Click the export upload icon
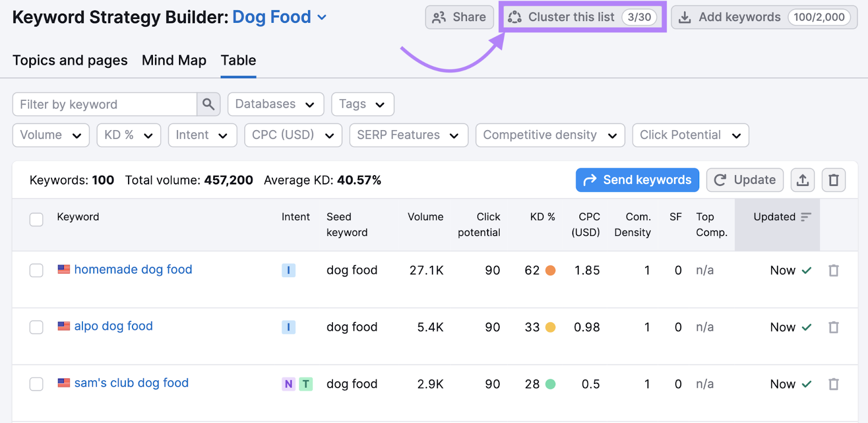Screen dimensions: 868x423 (802, 180)
